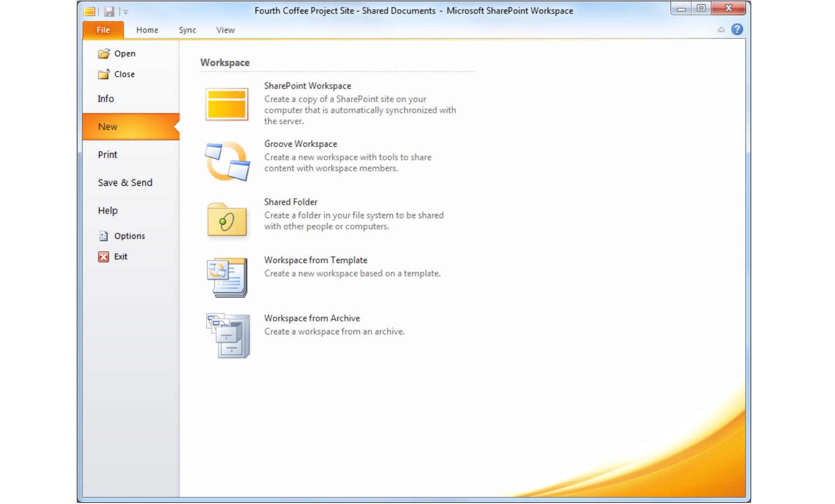Viewport: 835px width, 504px height.
Task: Open the Save & Send section
Action: tap(125, 183)
